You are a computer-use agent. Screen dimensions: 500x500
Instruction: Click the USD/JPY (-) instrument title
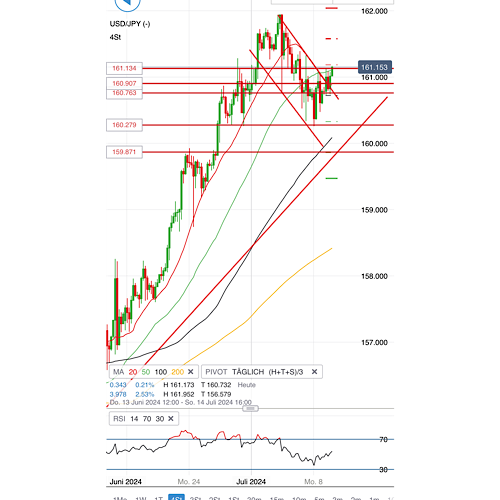[x=130, y=24]
